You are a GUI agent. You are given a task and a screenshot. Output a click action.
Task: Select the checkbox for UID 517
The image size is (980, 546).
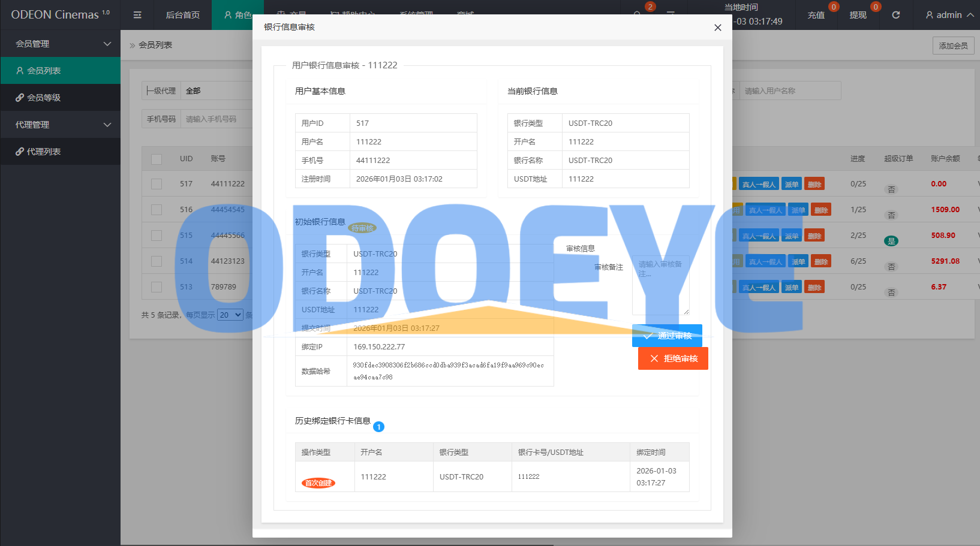pos(157,184)
